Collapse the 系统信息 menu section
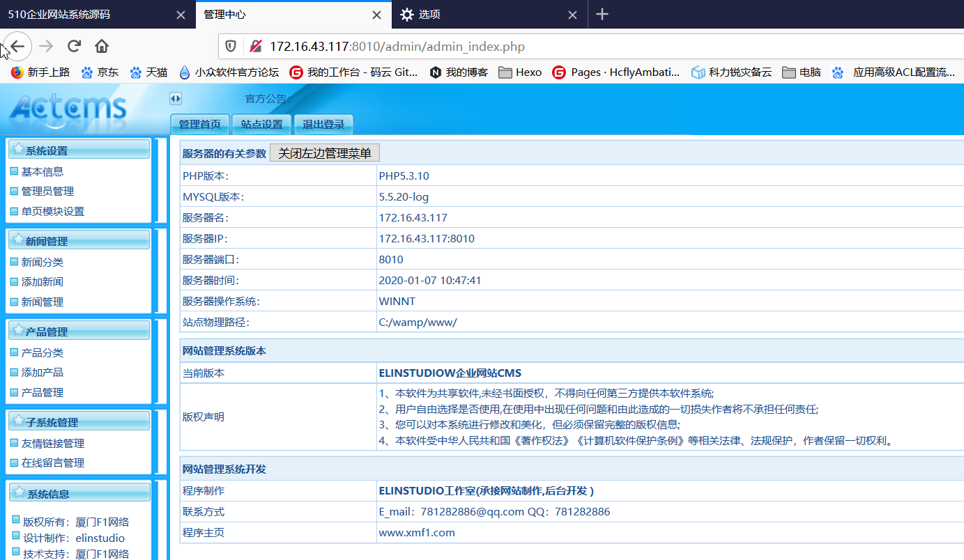This screenshot has width=964, height=560. [x=79, y=493]
